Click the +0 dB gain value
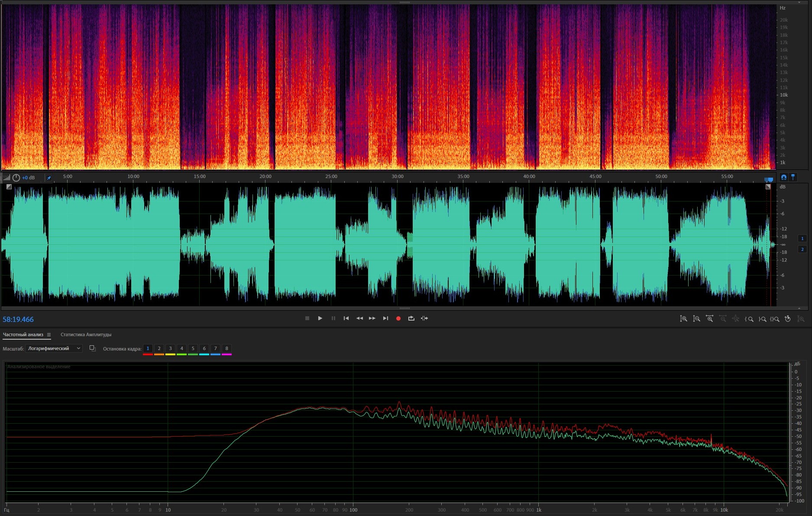This screenshot has width=812, height=516. [29, 178]
